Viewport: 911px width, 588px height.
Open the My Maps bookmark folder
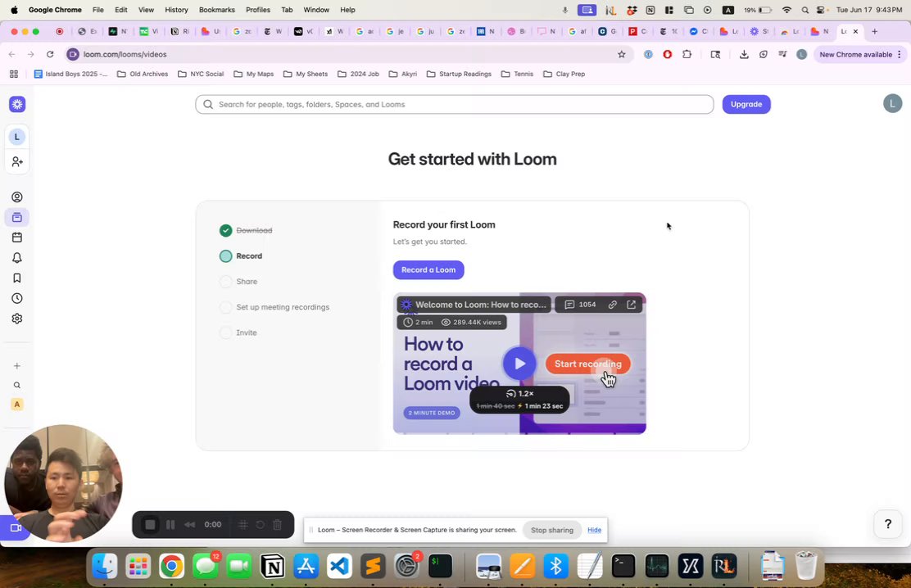253,74
